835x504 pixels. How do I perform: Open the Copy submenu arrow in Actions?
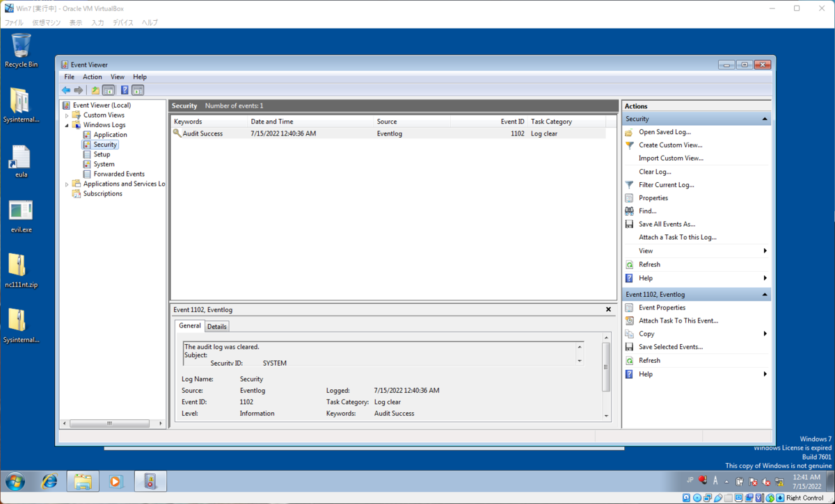tap(765, 334)
